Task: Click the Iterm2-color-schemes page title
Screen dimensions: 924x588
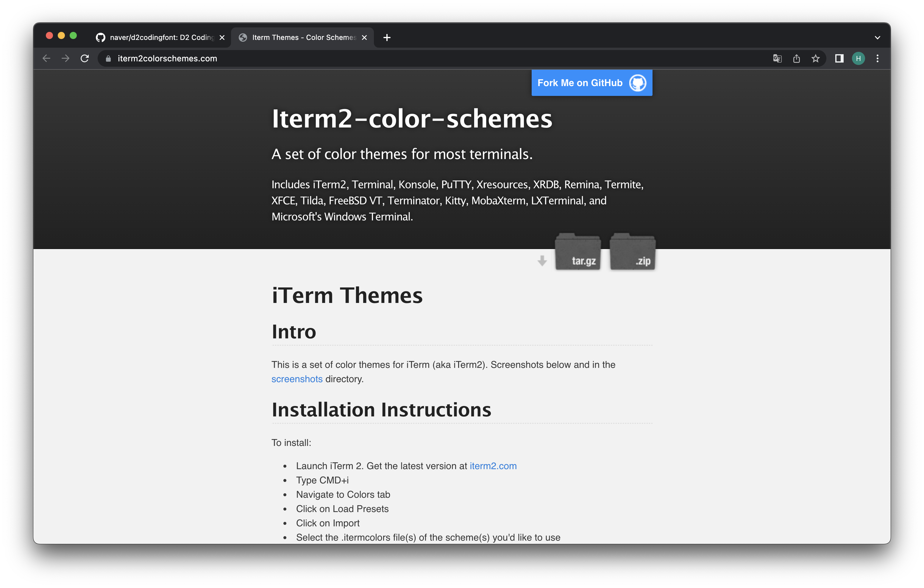Action: [x=412, y=118]
